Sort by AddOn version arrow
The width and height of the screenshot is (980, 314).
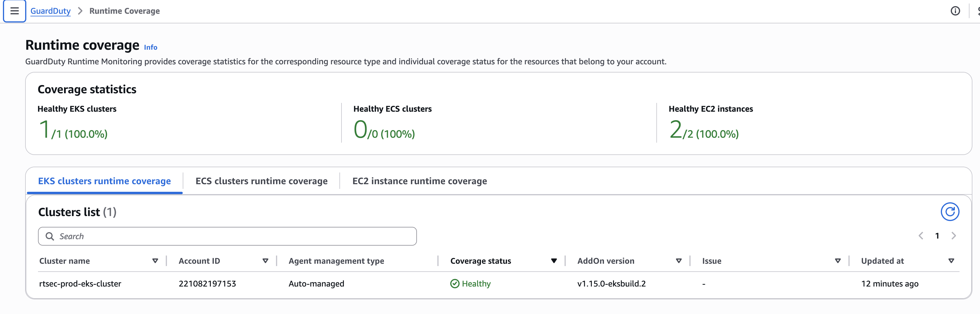point(679,261)
